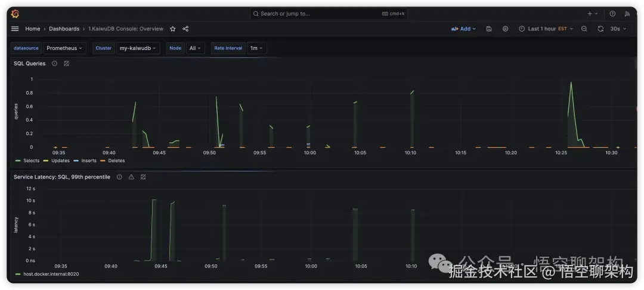Click the 10:25 label on SQL Queries axis
The height and width of the screenshot is (290, 644).
[x=561, y=152]
